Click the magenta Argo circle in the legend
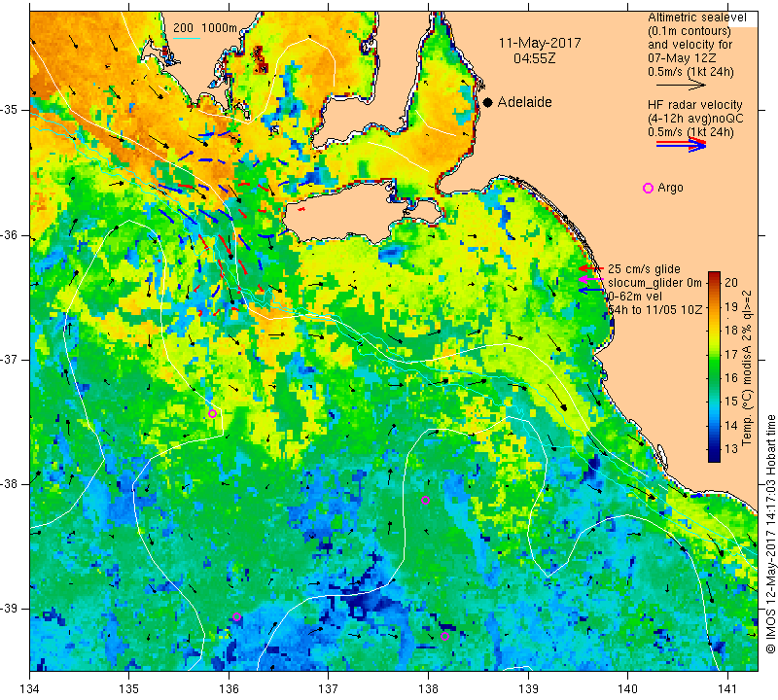This screenshot has height=700, width=778. 648,188
